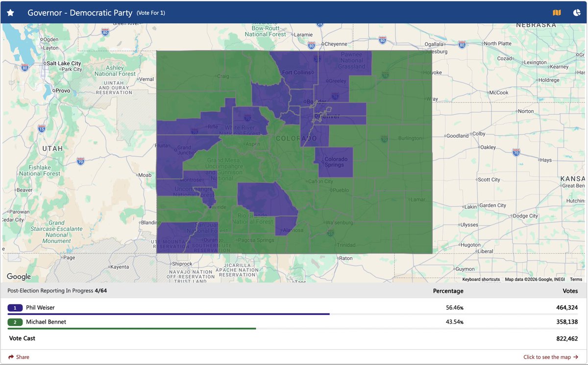Click the Lamar area on map
Image resolution: width=588 pixels, height=365 pixels.
(x=418, y=199)
